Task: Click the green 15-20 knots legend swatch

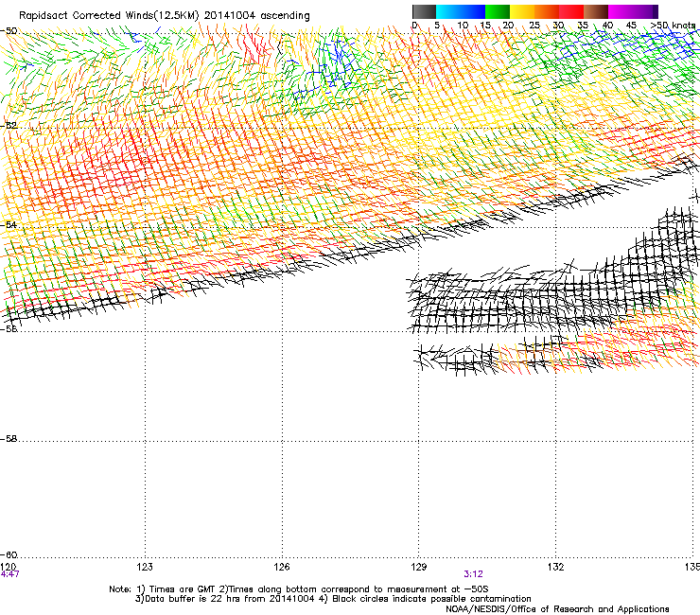Action: click(x=498, y=11)
